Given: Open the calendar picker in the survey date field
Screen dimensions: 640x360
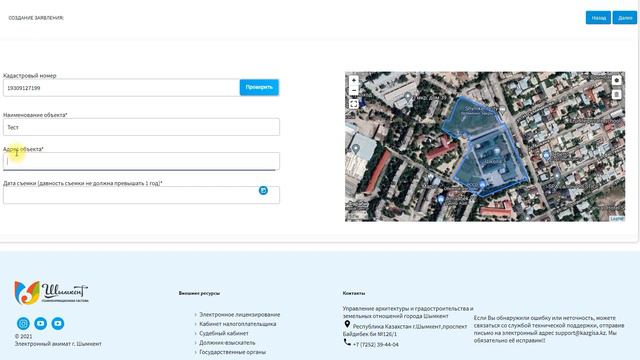Looking at the screenshot, I should [x=263, y=190].
